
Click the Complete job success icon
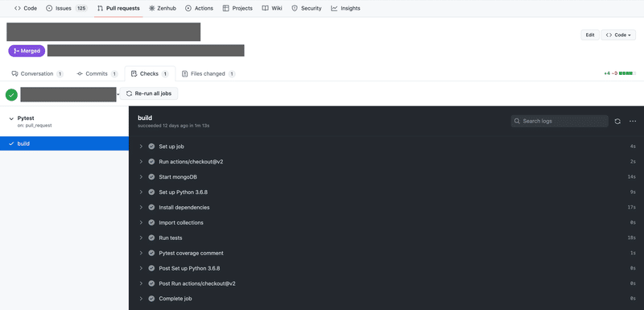click(151, 299)
